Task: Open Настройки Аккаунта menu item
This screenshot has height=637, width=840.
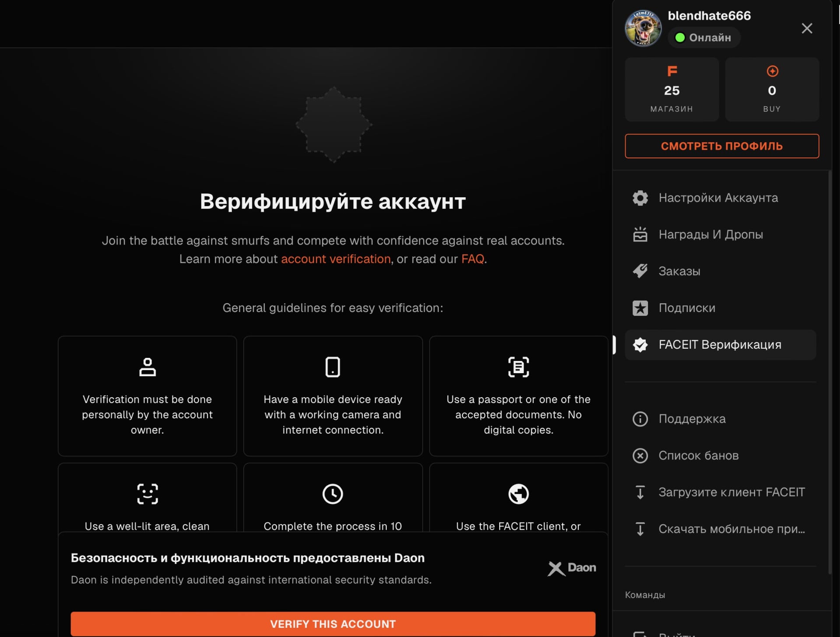Action: click(x=721, y=198)
